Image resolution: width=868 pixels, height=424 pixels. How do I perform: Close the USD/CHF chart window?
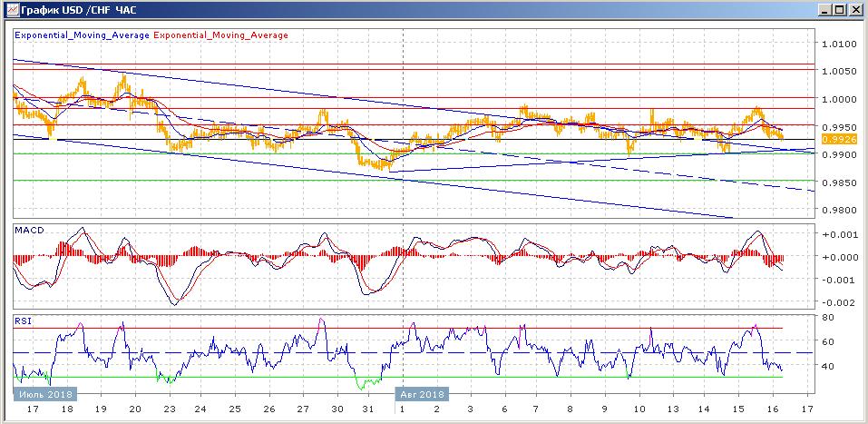click(855, 10)
